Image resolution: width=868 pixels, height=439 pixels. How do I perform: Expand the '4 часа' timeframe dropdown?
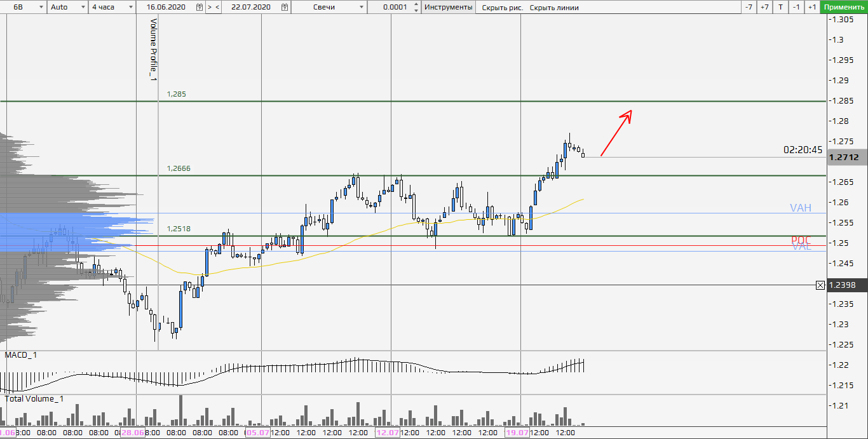[111, 7]
